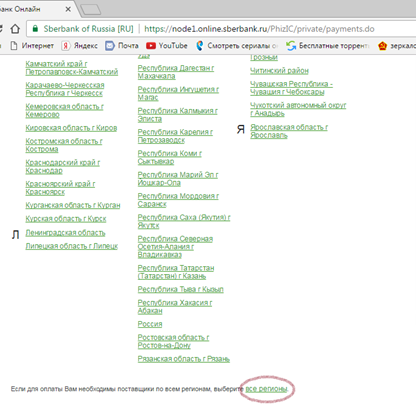
Task: Close the current browser tab
Action: click(68, 9)
